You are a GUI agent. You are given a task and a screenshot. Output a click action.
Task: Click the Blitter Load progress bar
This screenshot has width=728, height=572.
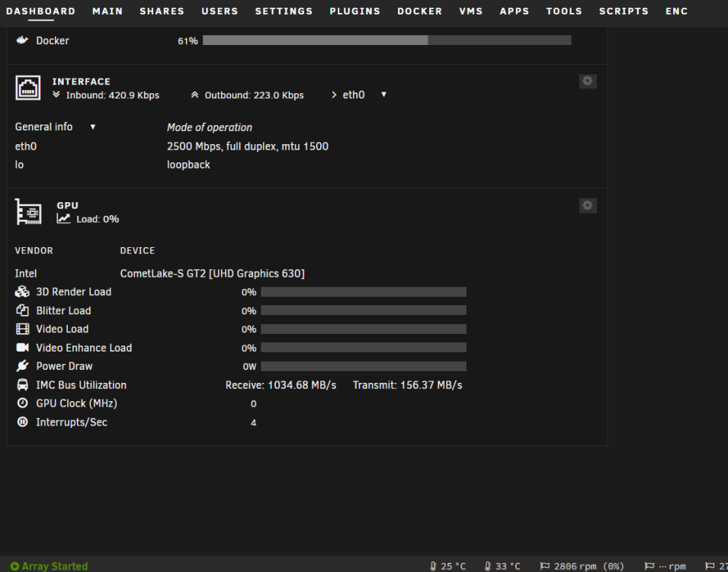364,310
